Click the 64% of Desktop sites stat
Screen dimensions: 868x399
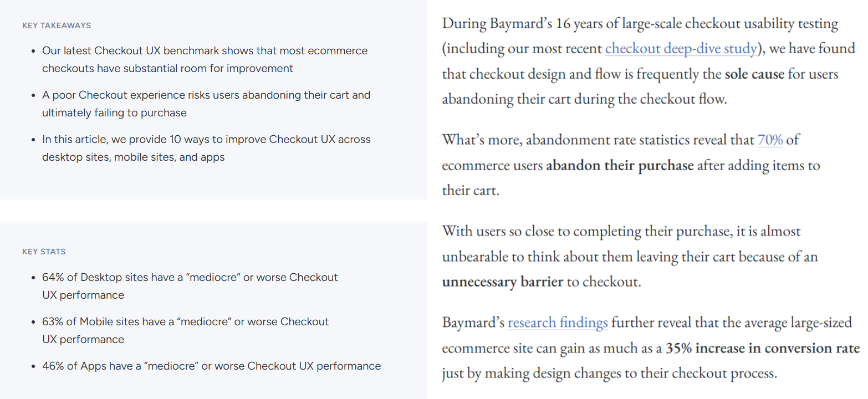click(x=190, y=286)
